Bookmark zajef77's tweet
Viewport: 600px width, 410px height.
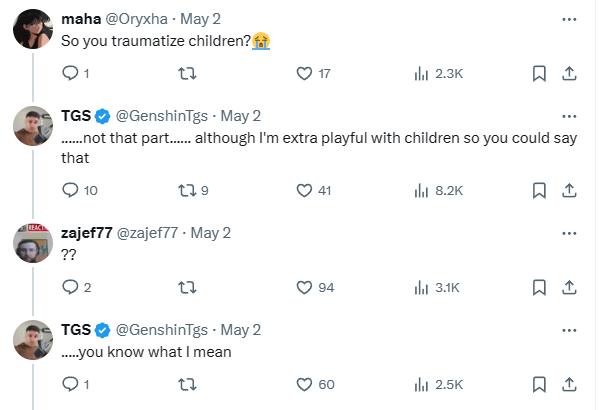coord(539,287)
